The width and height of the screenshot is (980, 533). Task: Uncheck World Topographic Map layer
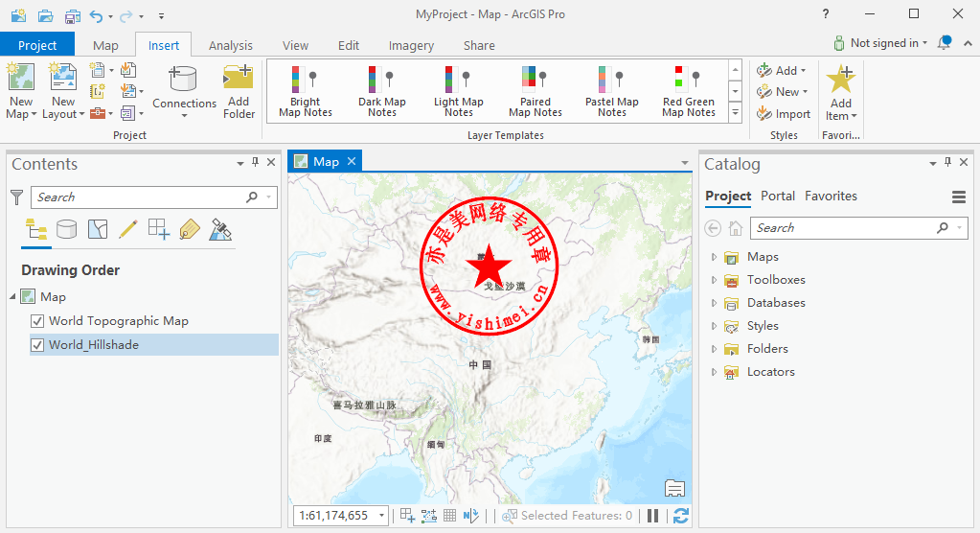(37, 321)
